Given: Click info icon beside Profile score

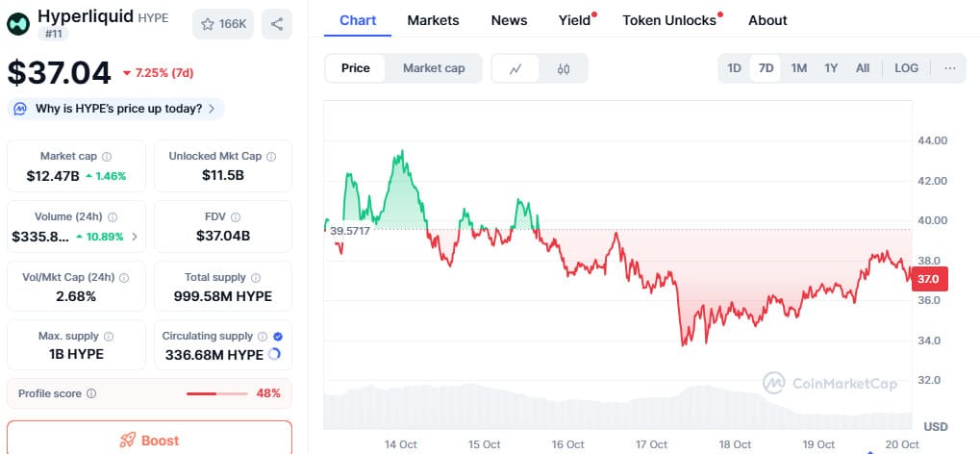Looking at the screenshot, I should (x=91, y=393).
